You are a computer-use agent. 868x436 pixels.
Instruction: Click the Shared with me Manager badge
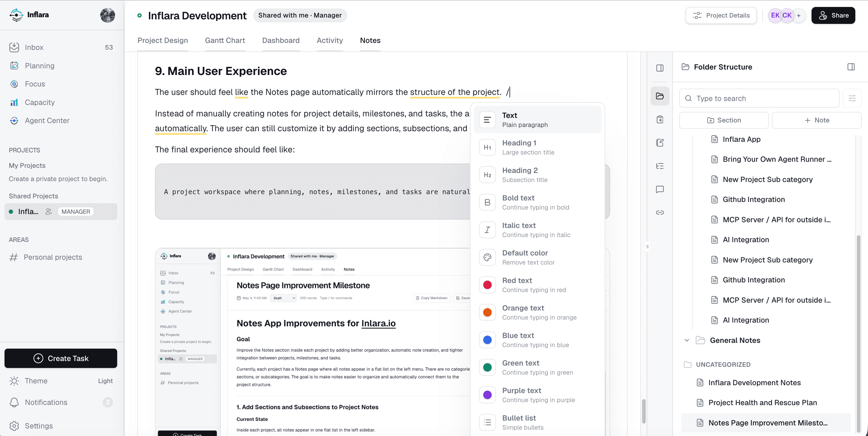300,15
